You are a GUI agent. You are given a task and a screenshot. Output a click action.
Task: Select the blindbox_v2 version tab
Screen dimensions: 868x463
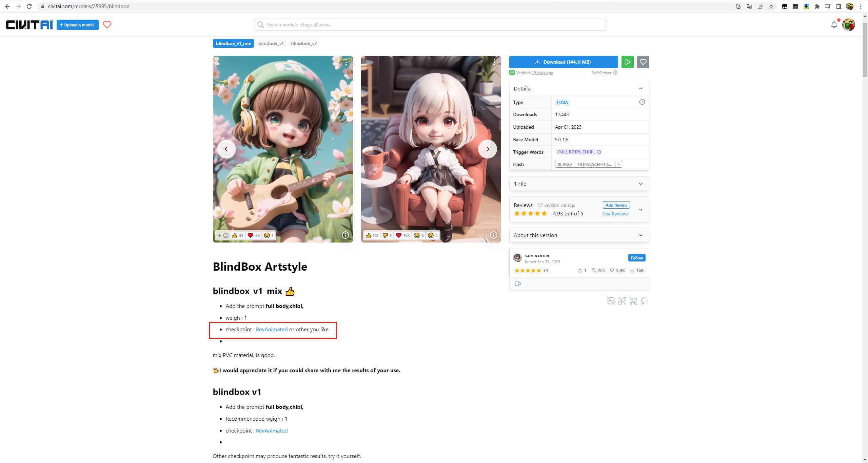pos(304,43)
